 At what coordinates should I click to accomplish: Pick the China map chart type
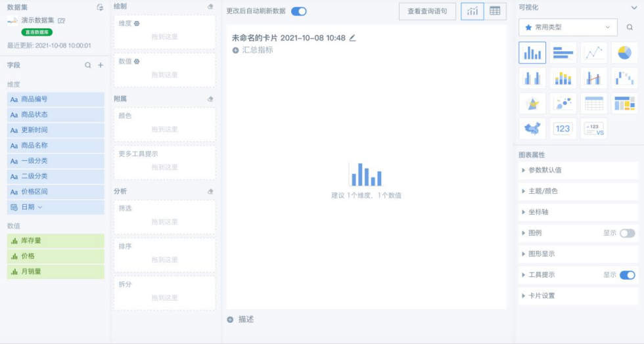[532, 128]
